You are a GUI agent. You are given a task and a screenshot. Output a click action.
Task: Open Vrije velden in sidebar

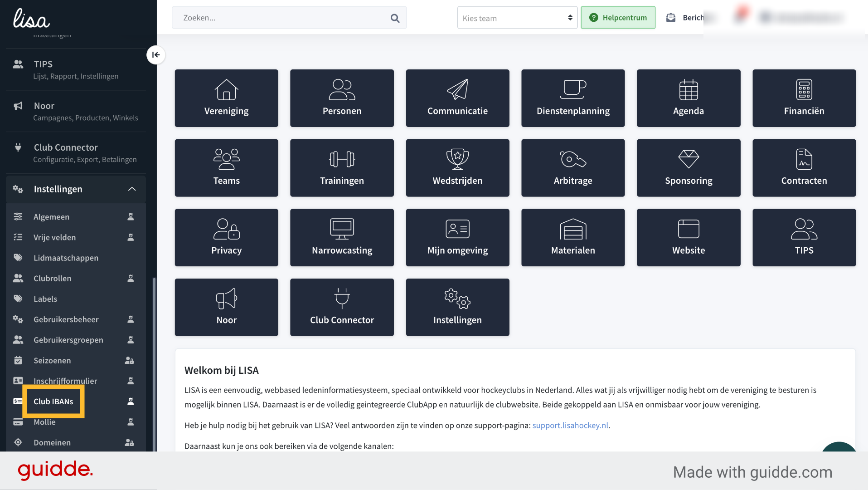tap(76, 237)
